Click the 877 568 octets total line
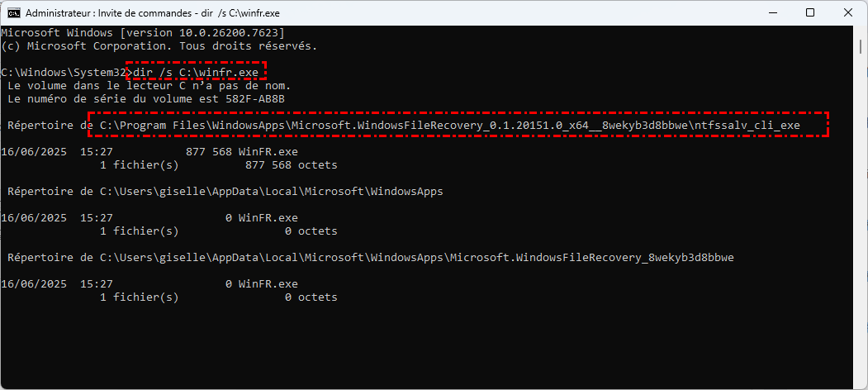The height and width of the screenshot is (390, 868). (x=292, y=165)
